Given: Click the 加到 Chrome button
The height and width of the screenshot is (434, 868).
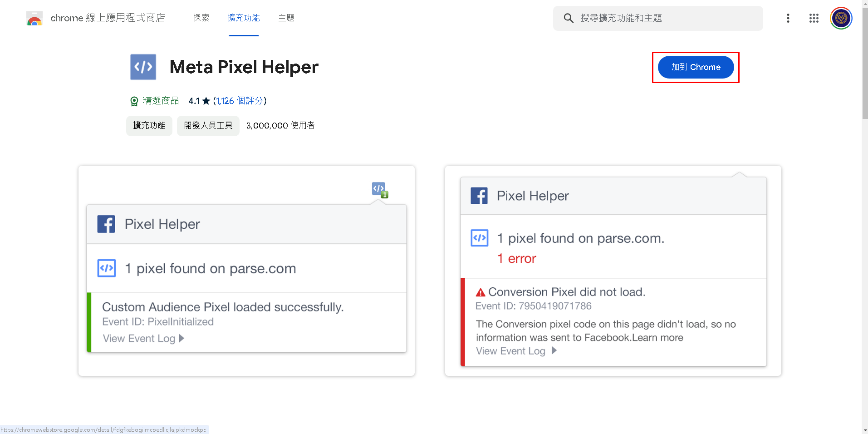Looking at the screenshot, I should pyautogui.click(x=696, y=67).
